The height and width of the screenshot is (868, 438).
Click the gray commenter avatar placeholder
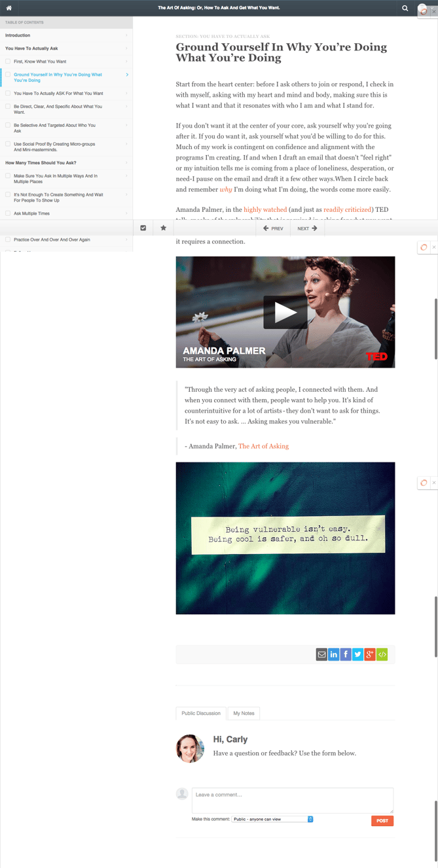[x=182, y=794]
